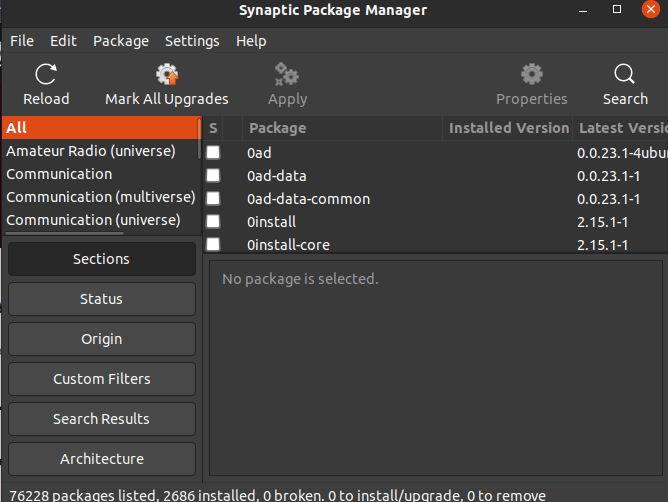
Task: Select the 0install-core package row
Action: tap(436, 245)
